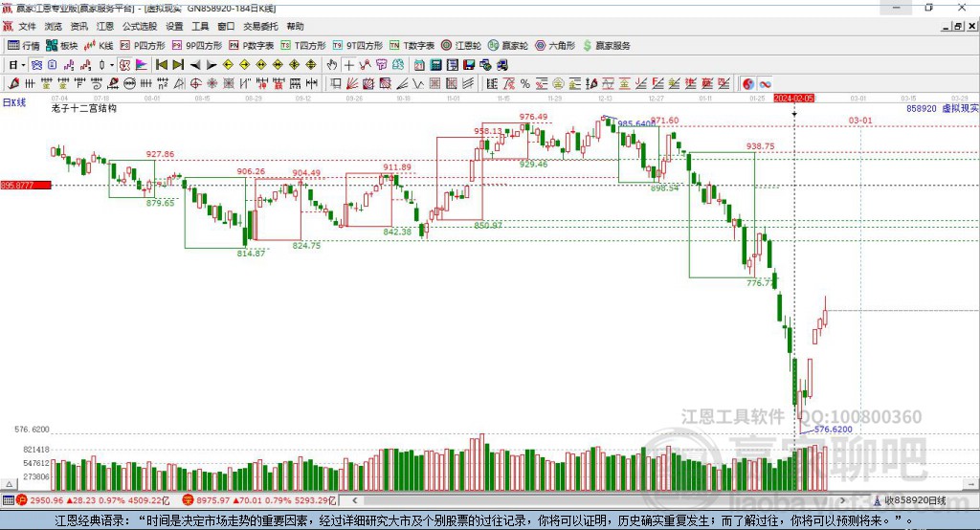The image size is (980, 530).
Task: Click the red floppy save icon
Action: click(469, 64)
